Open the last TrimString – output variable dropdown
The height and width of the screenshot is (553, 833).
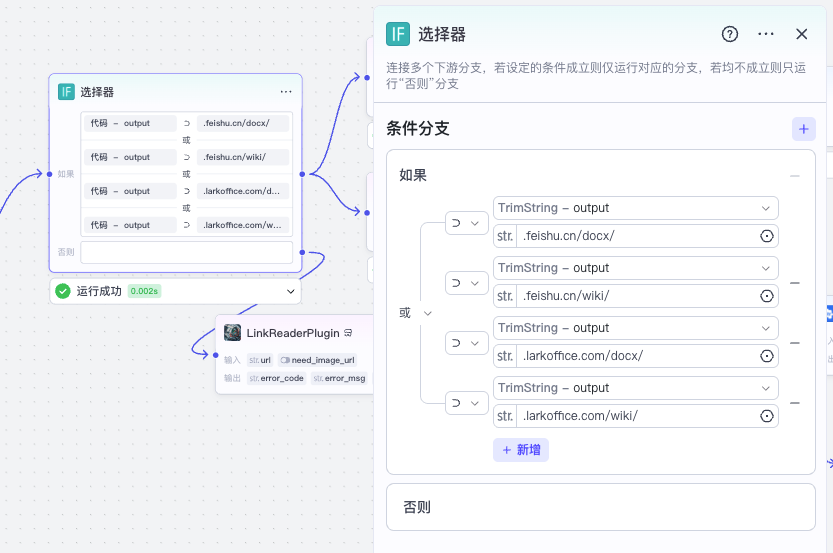636,388
